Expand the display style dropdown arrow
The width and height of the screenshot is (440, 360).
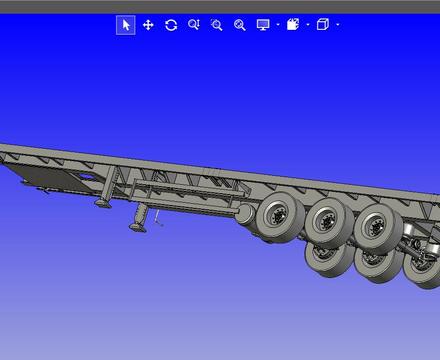coord(278,25)
